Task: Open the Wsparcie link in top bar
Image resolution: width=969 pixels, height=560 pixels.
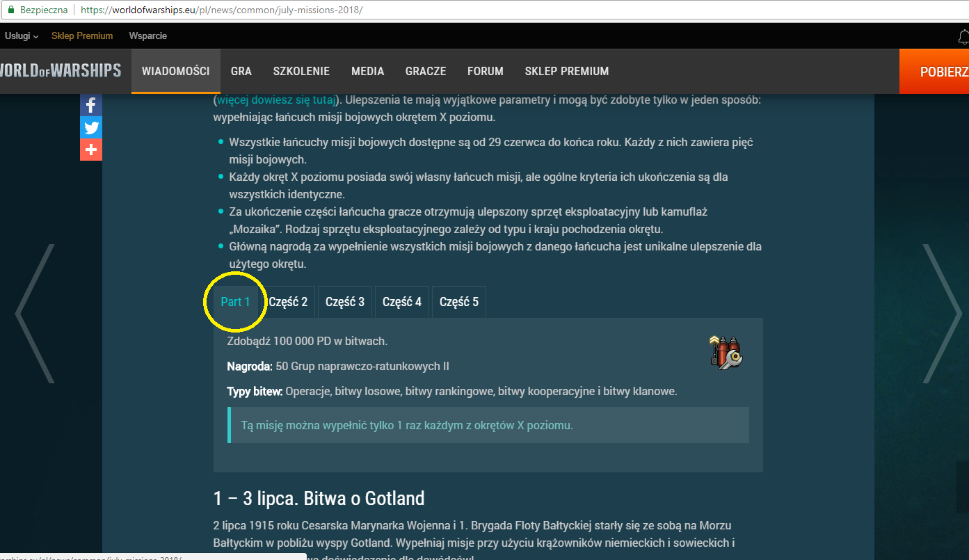Action: [147, 35]
